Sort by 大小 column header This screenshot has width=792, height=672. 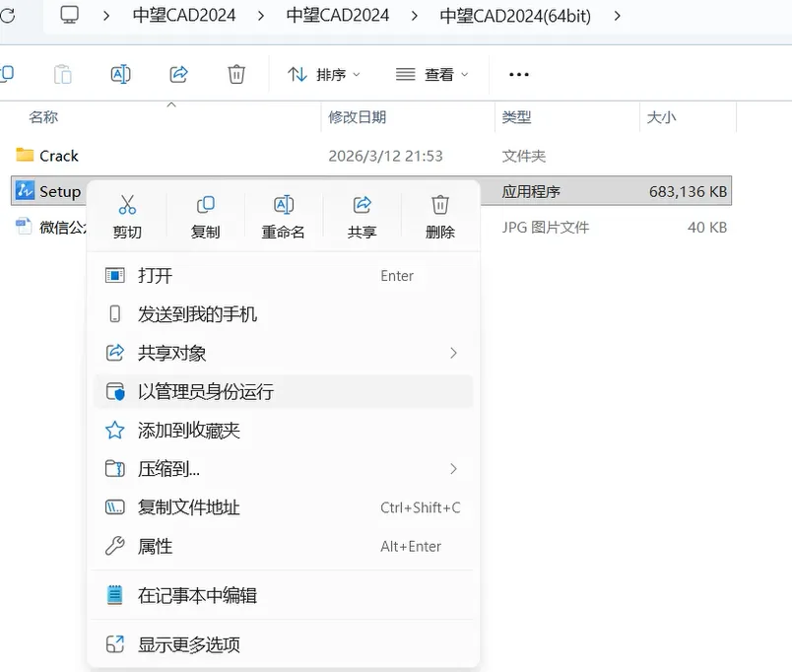click(661, 117)
